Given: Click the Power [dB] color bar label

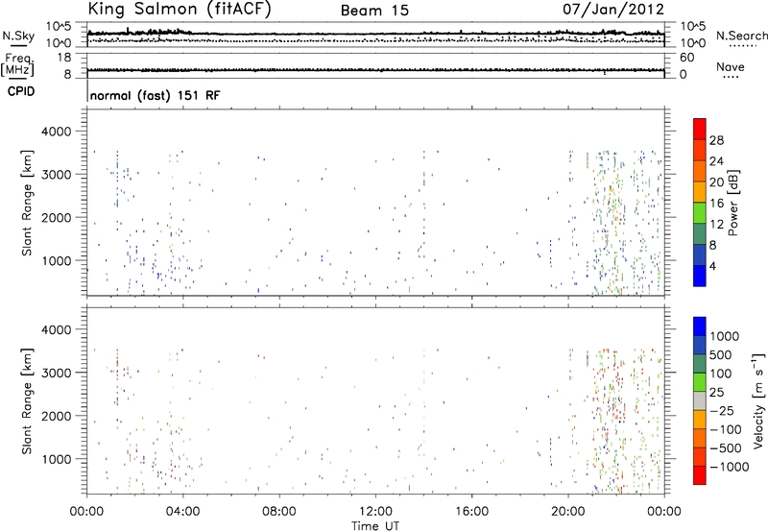Looking at the screenshot, I should click(x=732, y=203).
